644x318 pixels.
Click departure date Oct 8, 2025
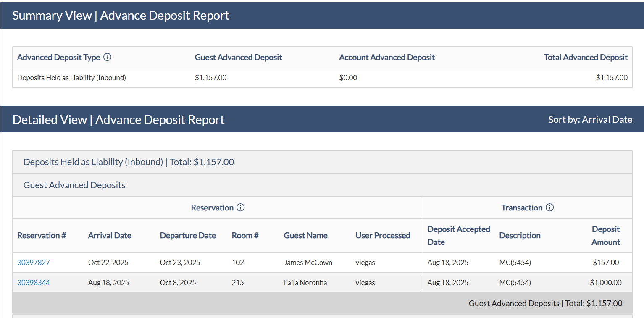click(x=178, y=283)
